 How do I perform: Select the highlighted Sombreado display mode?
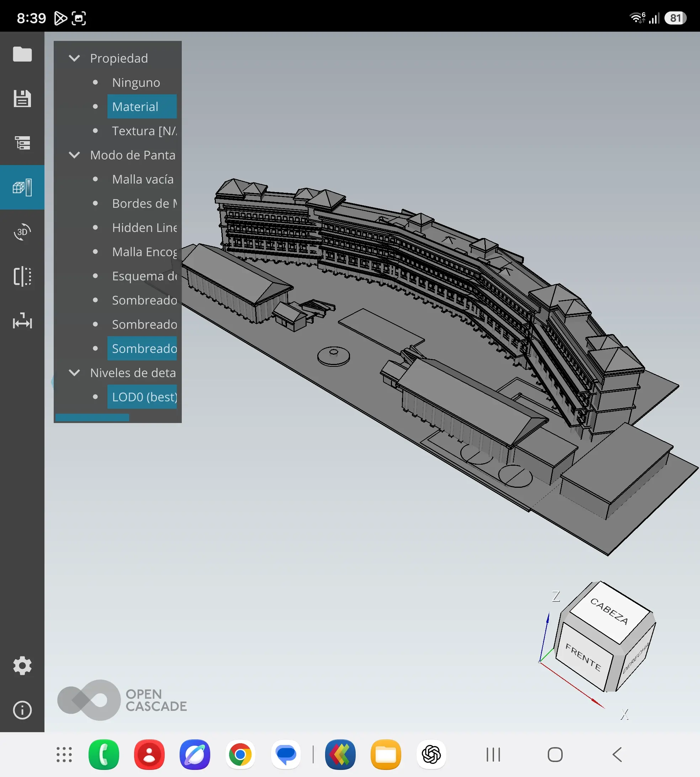coord(142,349)
